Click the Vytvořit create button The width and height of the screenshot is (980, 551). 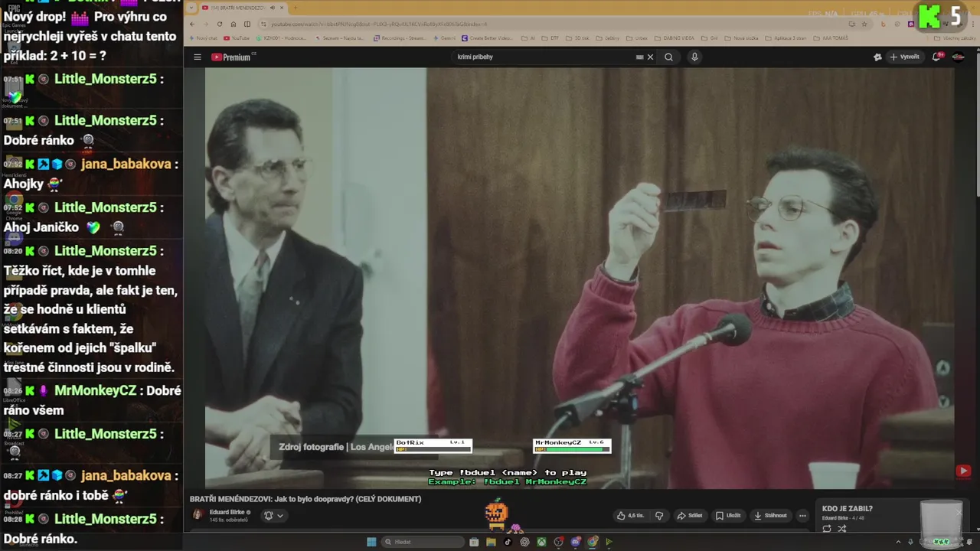pyautogui.click(x=904, y=57)
